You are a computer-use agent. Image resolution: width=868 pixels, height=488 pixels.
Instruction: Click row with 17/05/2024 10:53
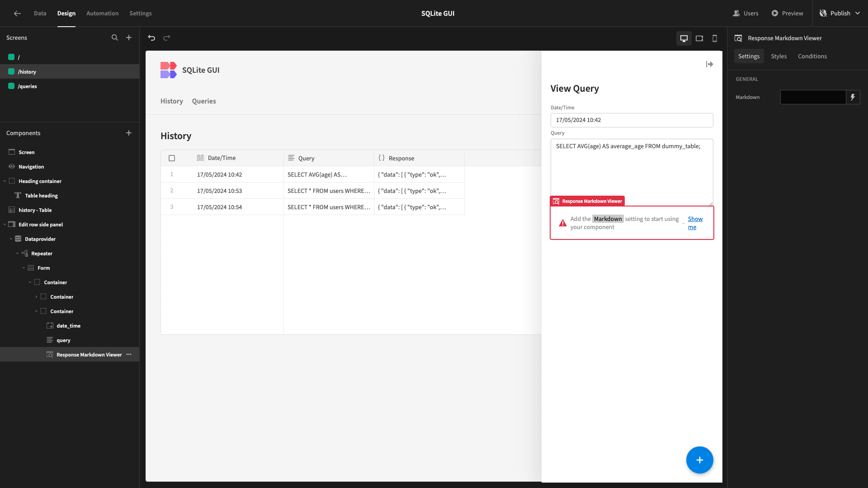[x=312, y=191]
